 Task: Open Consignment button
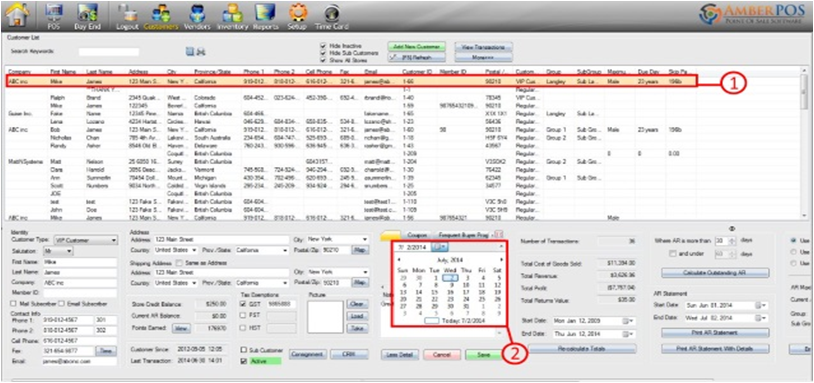(x=308, y=355)
